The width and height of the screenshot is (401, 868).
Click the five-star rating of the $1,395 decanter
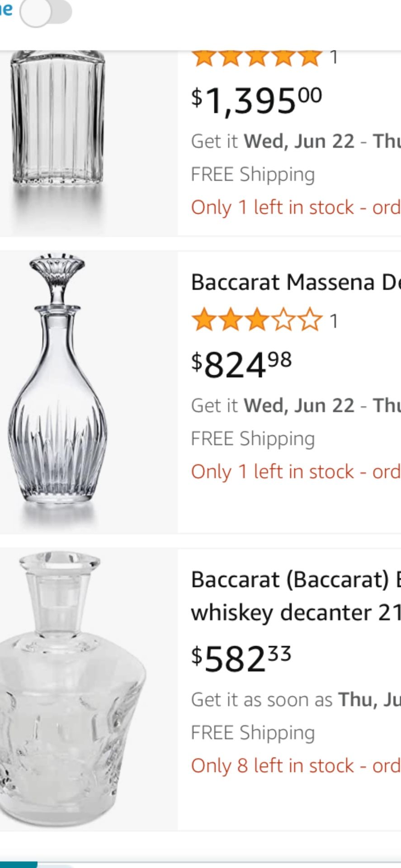(x=257, y=58)
